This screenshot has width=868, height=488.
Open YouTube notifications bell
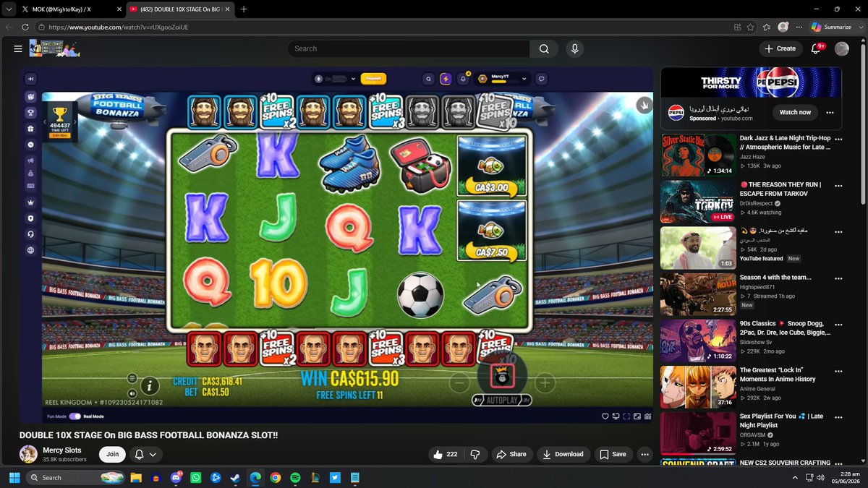click(x=816, y=48)
